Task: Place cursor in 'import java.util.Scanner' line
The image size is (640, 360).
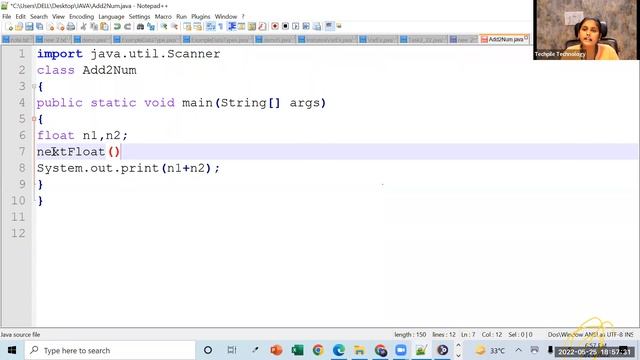Action: 129,54
